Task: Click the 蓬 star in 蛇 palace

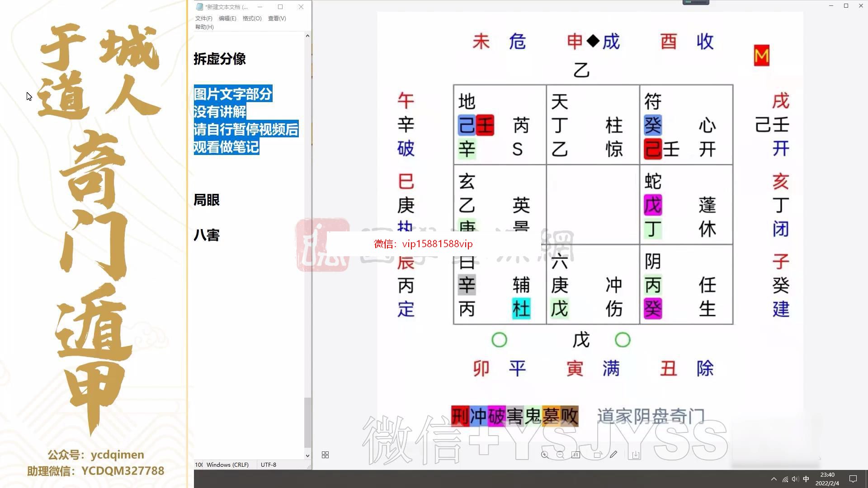Action: point(708,206)
